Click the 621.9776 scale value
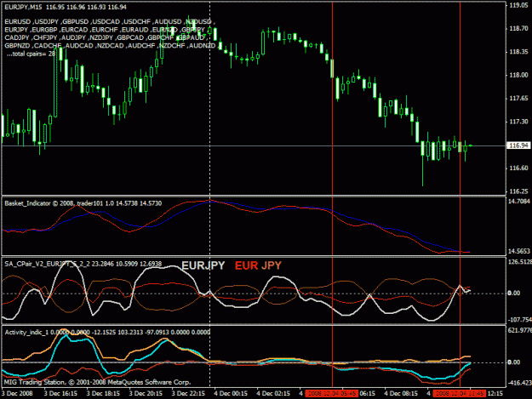 [x=519, y=330]
